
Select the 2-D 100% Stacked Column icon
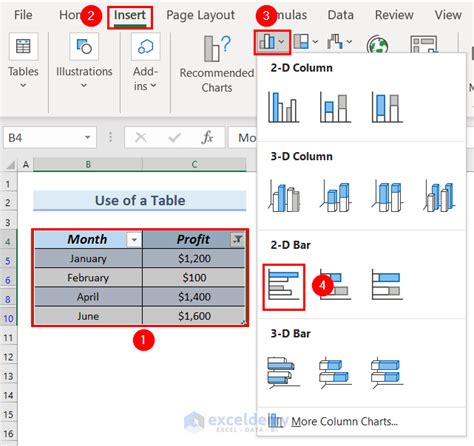[387, 107]
